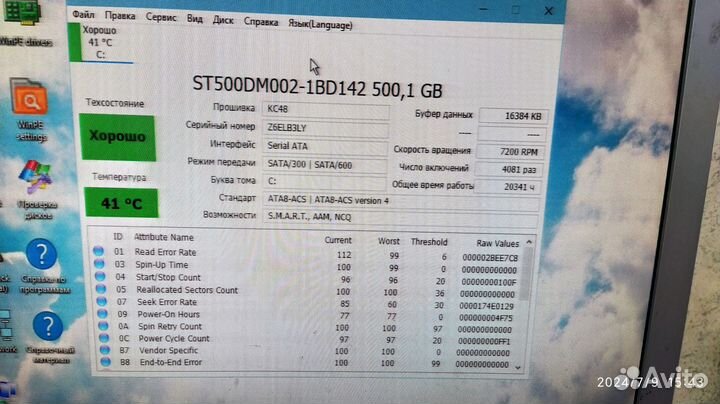Open the Диск menu
Screen dimensions: 720x404
223,21
